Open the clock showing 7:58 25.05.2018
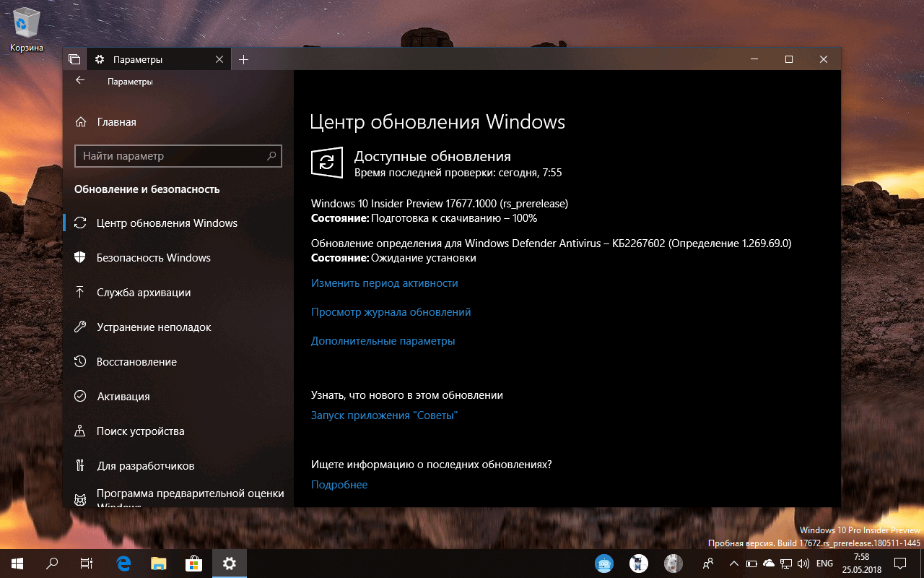 coord(861,564)
